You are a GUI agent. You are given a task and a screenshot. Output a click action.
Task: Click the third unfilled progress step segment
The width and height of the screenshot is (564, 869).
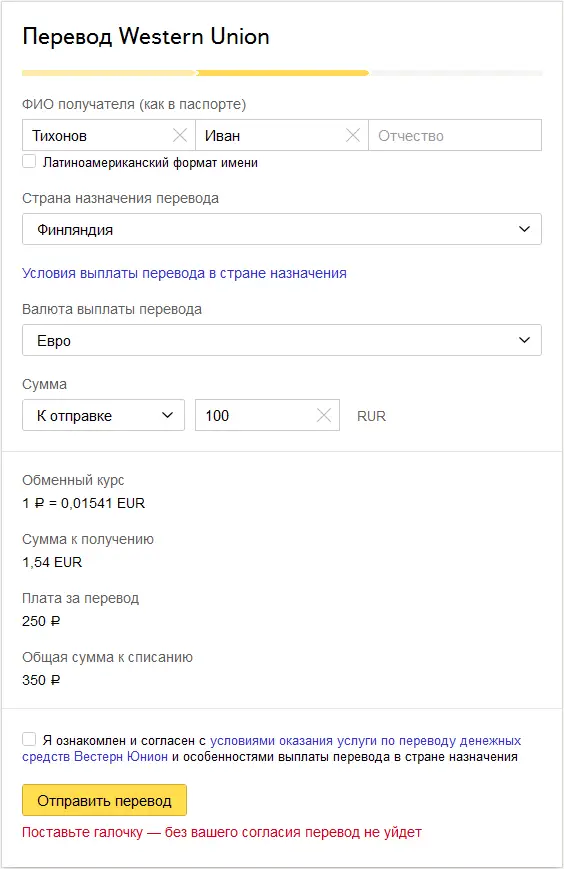[x=457, y=73]
